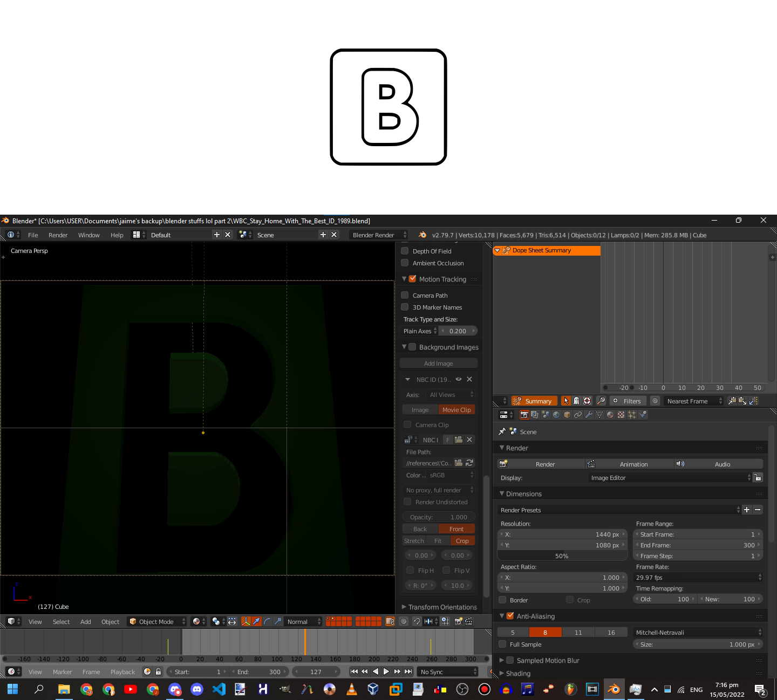Viewport: 777px width, 700px height.
Task: Toggle Only Errors lifebuoy icon in Dope Sheet
Action: coord(587,401)
